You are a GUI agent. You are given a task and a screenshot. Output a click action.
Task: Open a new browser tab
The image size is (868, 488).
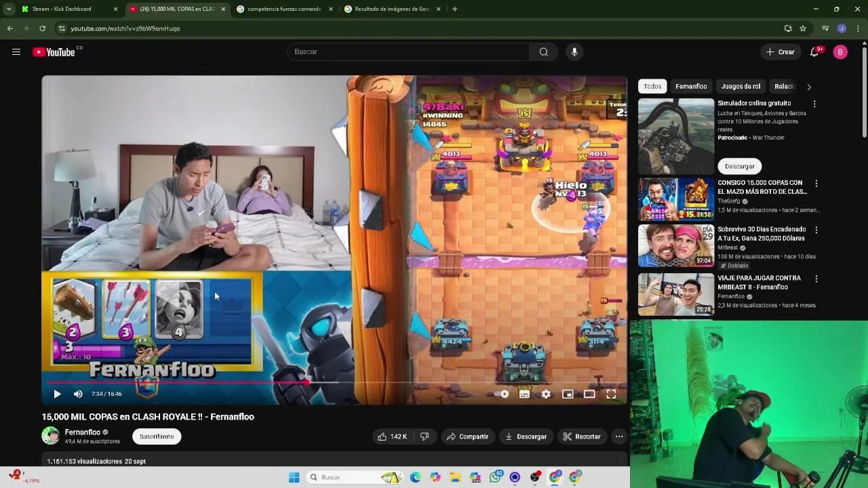tap(454, 9)
